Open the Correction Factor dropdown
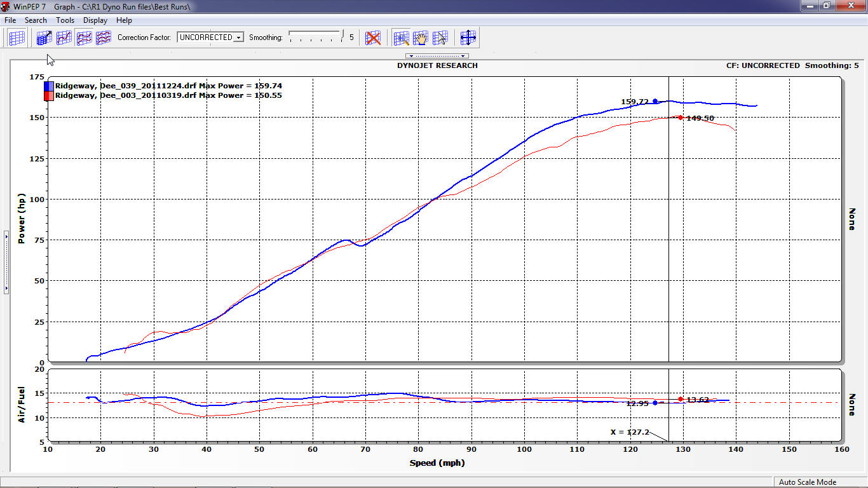The image size is (868, 488). pos(238,37)
